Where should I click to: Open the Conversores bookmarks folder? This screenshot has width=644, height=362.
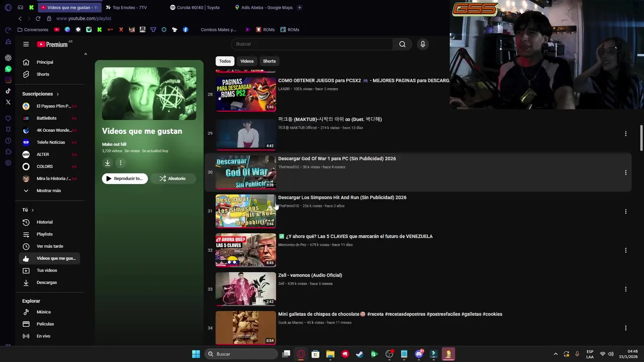pyautogui.click(x=33, y=30)
